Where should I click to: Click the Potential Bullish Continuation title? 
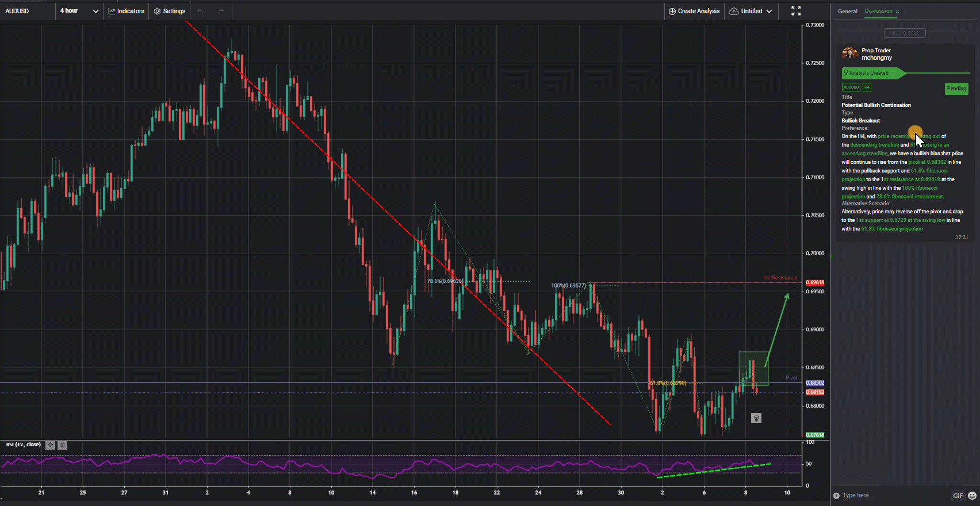pos(876,105)
